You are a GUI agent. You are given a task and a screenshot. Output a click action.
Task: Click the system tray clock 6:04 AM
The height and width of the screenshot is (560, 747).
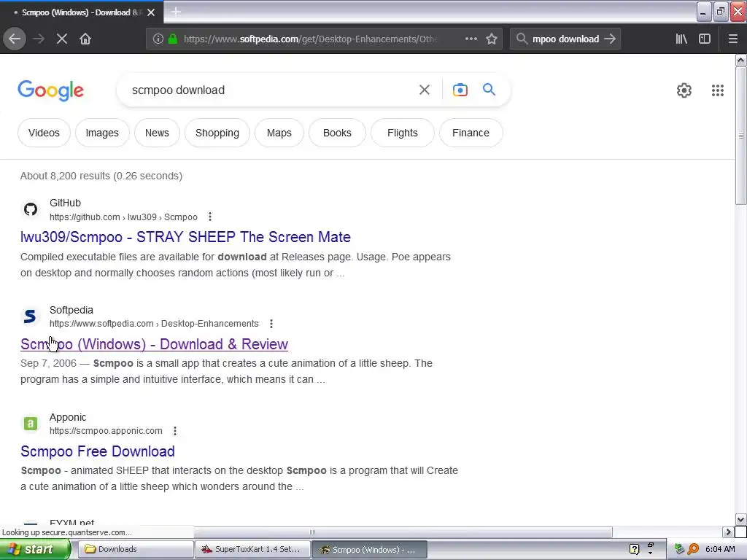(x=720, y=550)
